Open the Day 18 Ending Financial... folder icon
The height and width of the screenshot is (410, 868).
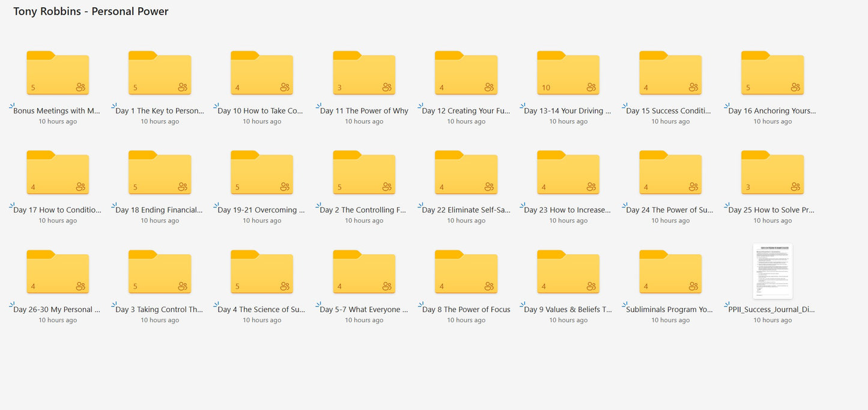pyautogui.click(x=160, y=173)
